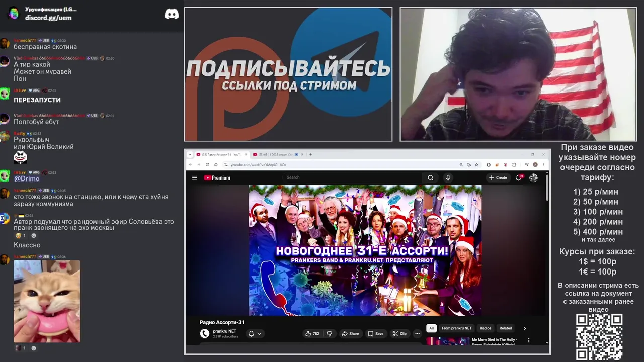
Task: Click the Share button under the video
Action: tap(350, 333)
